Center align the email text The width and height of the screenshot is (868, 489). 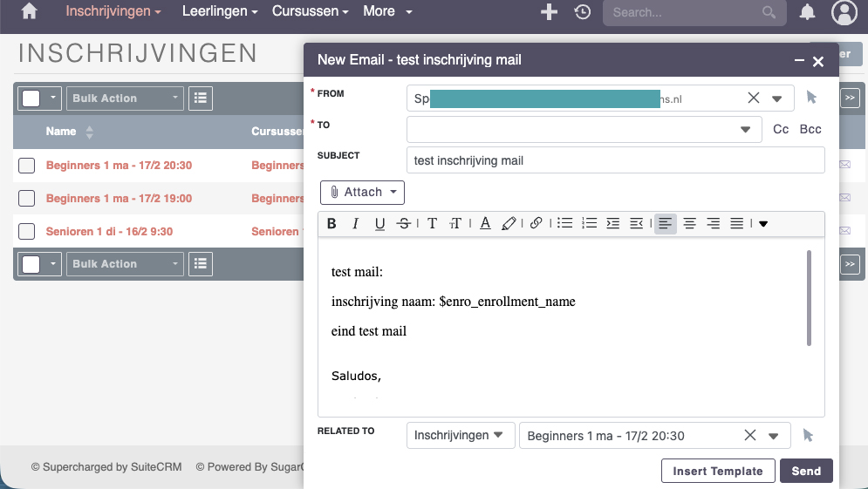tap(689, 224)
